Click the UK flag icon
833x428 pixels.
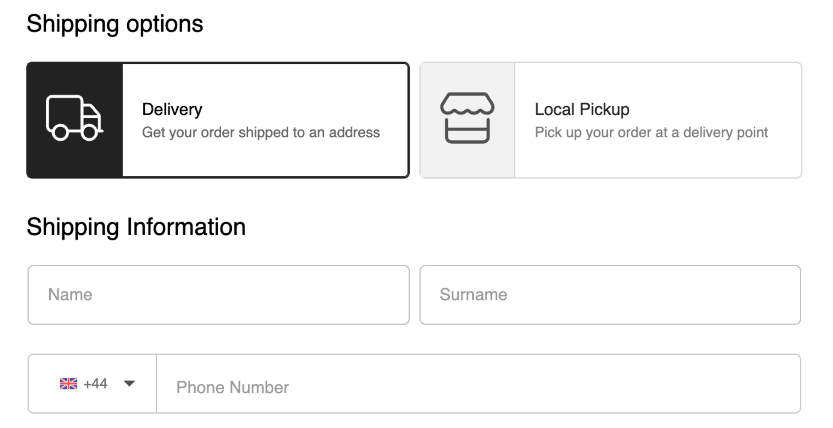68,384
